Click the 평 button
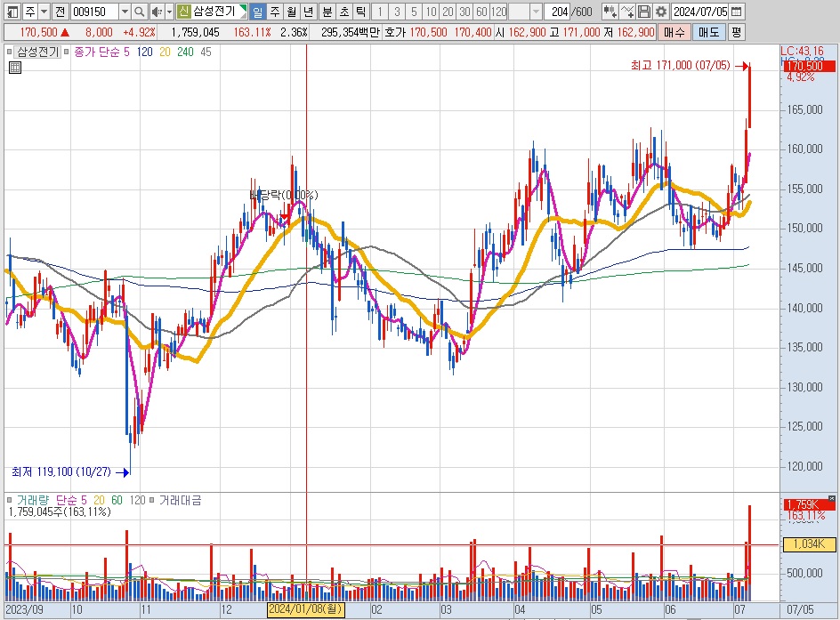 pos(737,32)
